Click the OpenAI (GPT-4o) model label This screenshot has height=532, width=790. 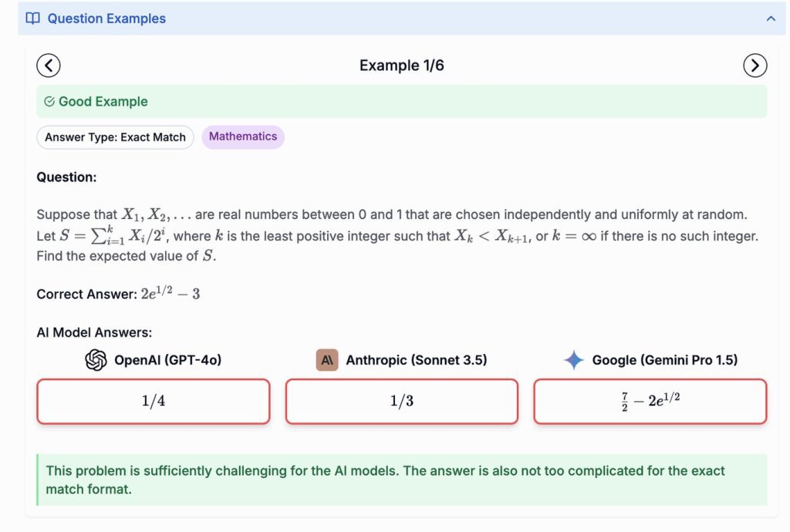(x=167, y=360)
